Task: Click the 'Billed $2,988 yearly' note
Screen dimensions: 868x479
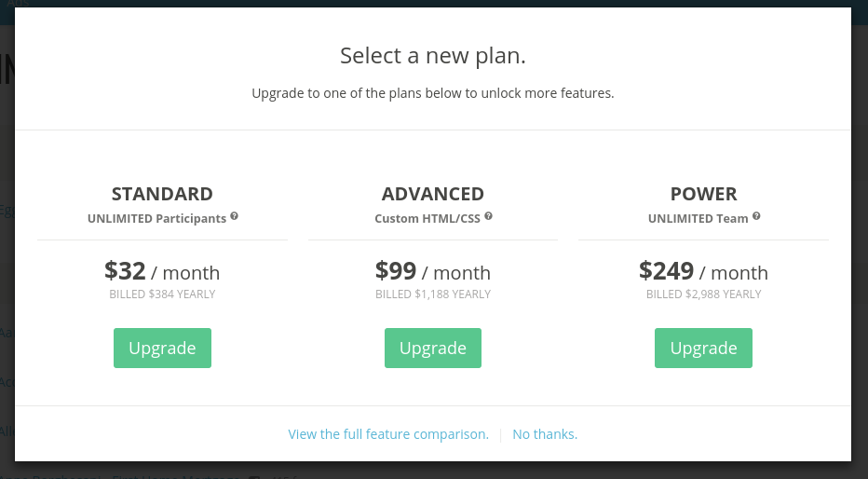Action: tap(704, 294)
